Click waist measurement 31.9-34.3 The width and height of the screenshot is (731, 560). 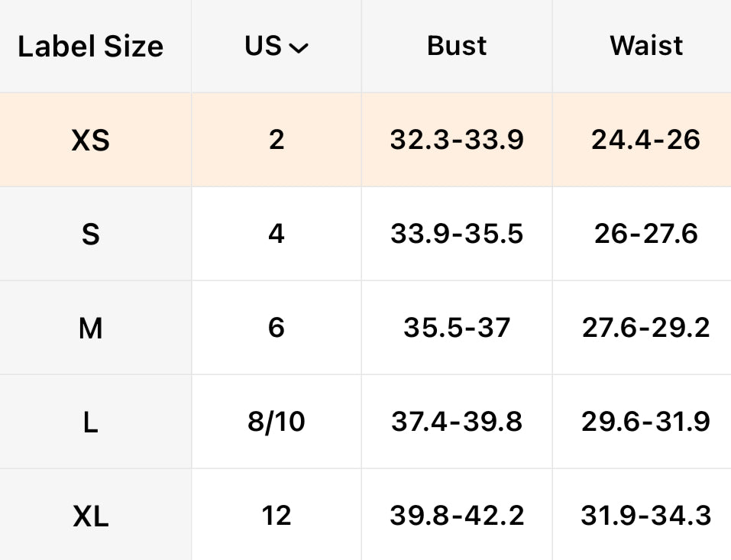coord(646,516)
